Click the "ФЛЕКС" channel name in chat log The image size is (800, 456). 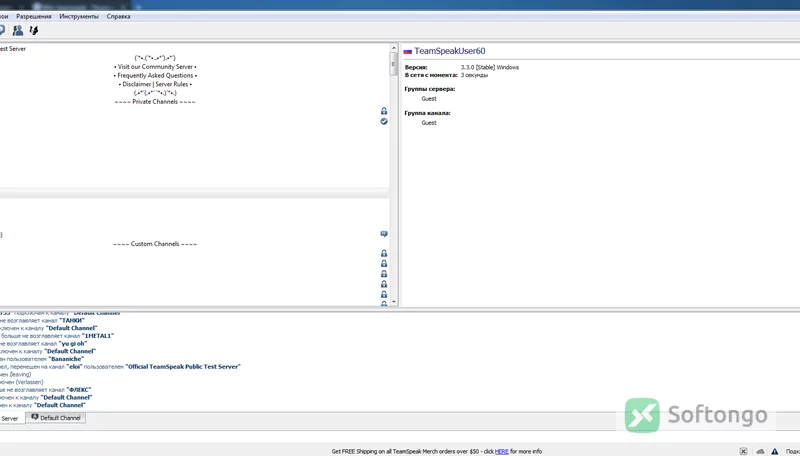coord(79,390)
